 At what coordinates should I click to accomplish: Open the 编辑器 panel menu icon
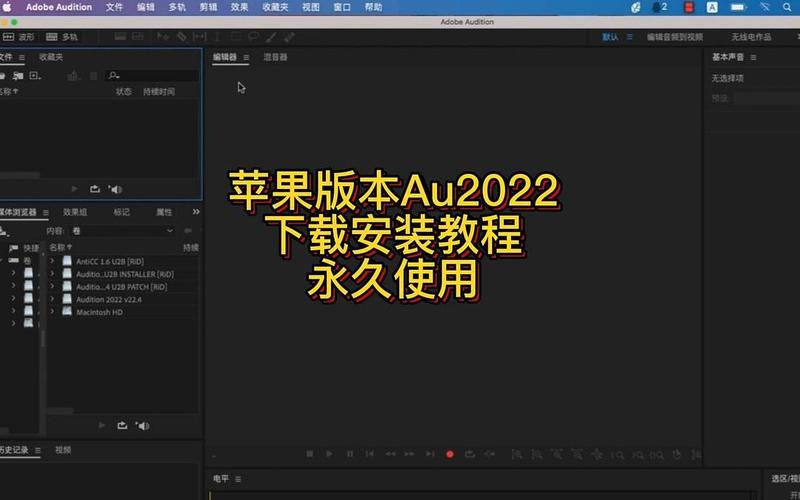(246, 57)
